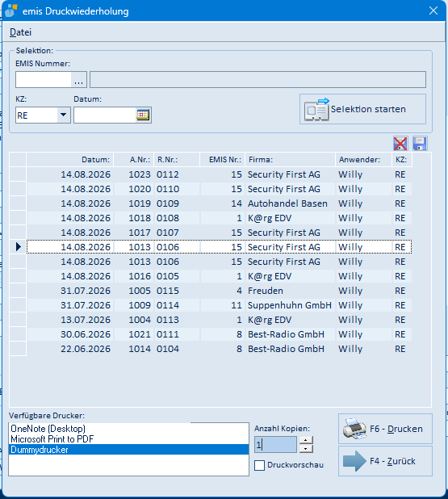Sort by the Firma column header
Screen dimensions: 448x499
290,159
